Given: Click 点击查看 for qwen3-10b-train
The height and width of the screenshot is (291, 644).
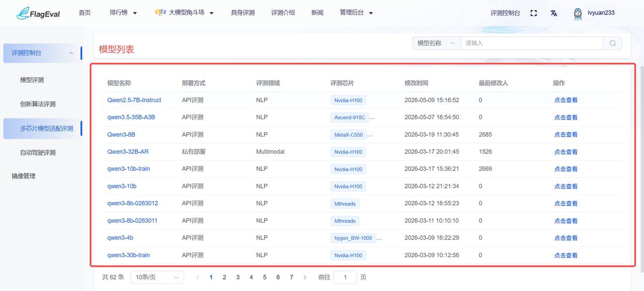Looking at the screenshot, I should coord(566,169).
